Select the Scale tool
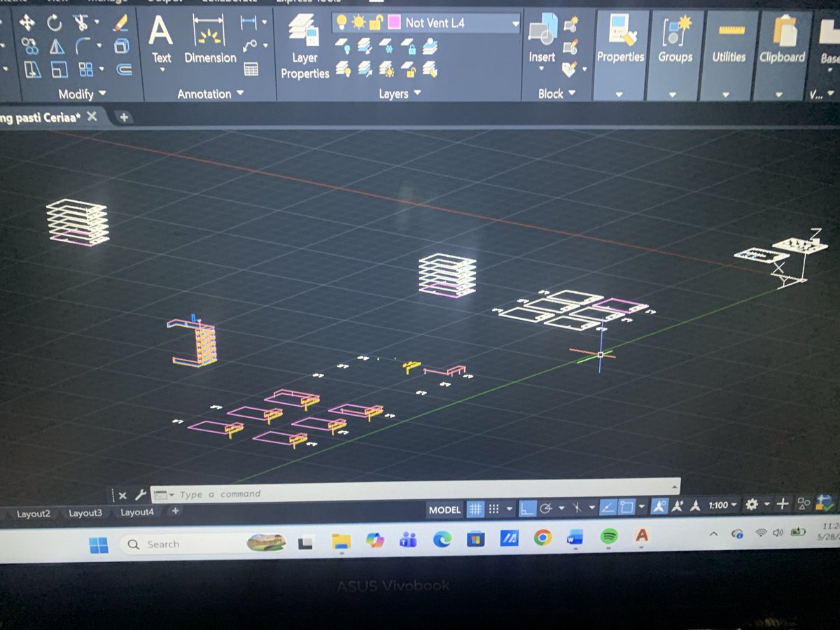Screen dimensions: 840x630 pos(59,69)
